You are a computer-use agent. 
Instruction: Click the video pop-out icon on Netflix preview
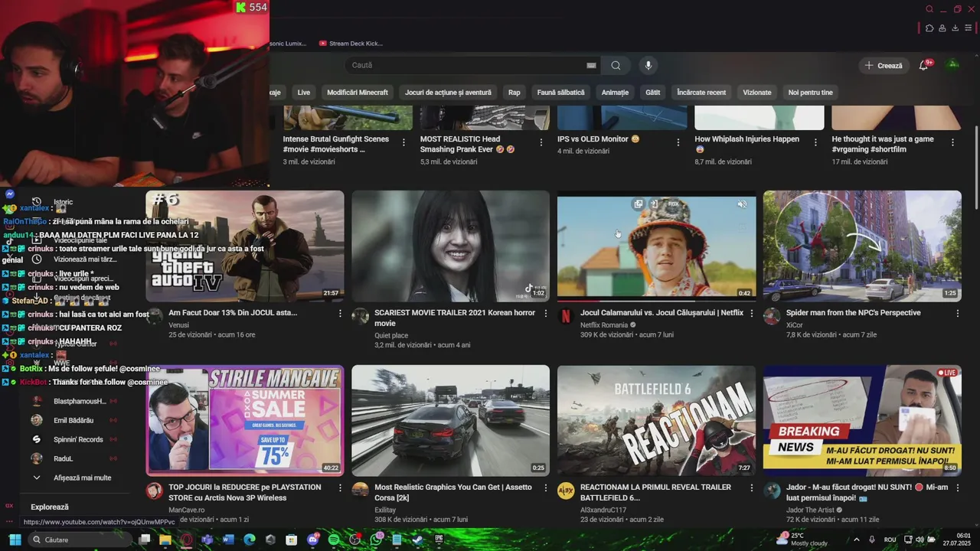click(x=638, y=204)
